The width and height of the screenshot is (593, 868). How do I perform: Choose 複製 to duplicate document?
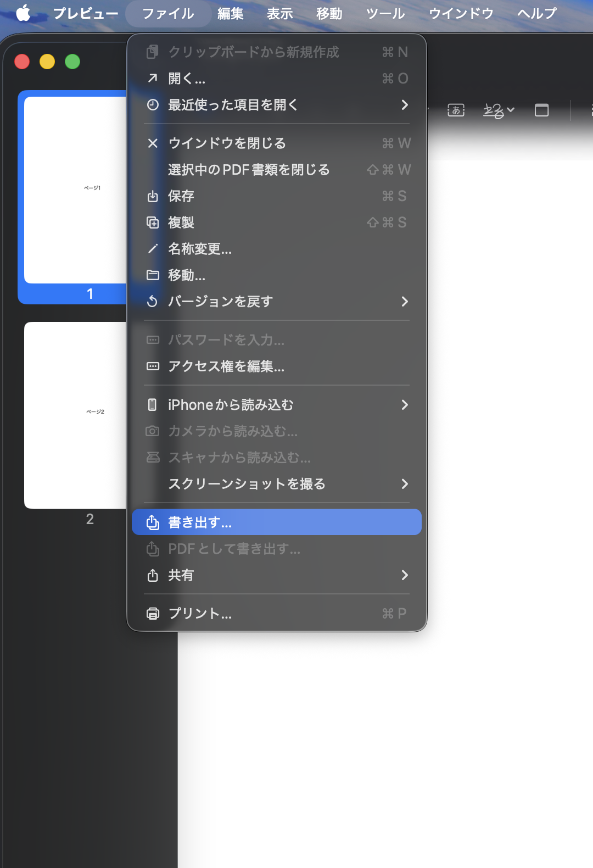[277, 222]
